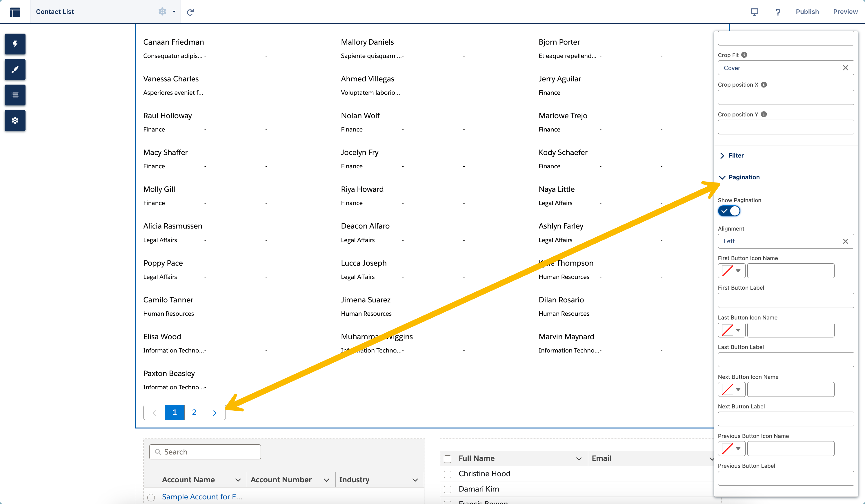Select the Sample Account radio button
865x504 pixels.
[x=151, y=497]
